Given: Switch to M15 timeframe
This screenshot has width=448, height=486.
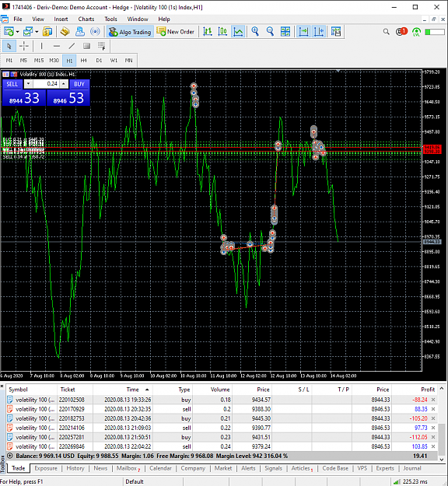Looking at the screenshot, I should 39,61.
